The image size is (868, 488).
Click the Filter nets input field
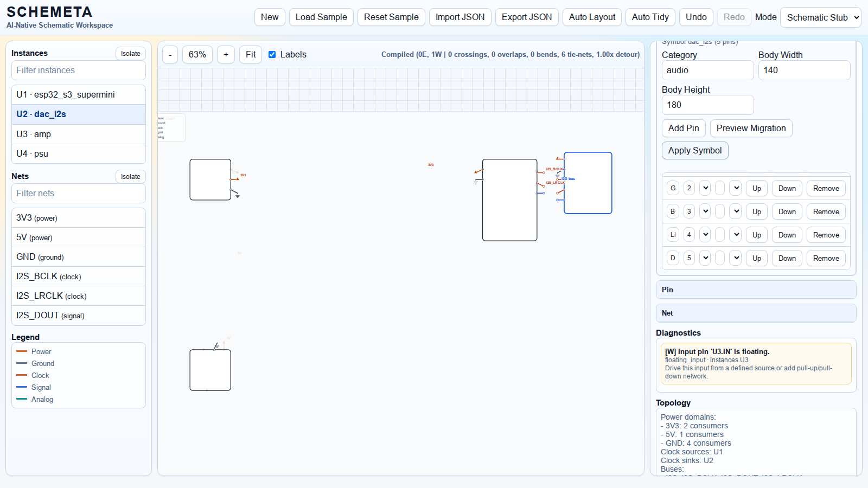pos(79,194)
